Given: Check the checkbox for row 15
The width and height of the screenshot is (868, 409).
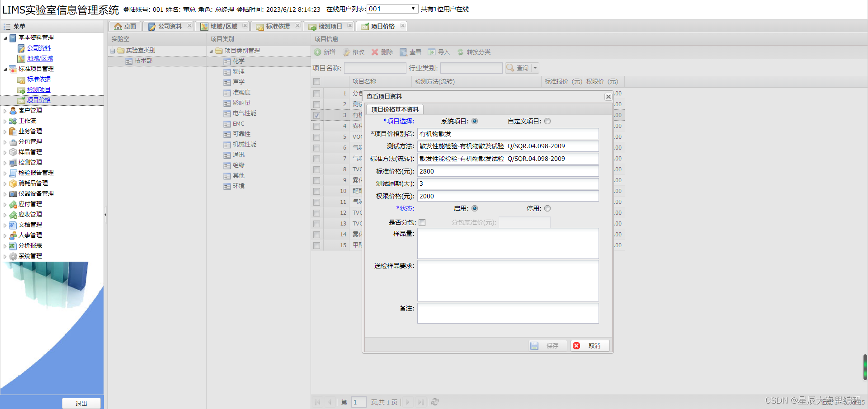Looking at the screenshot, I should tap(316, 245).
